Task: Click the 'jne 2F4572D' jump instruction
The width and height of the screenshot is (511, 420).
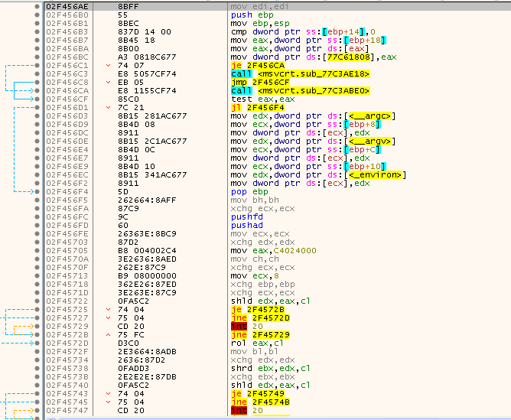Action: pos(260,318)
